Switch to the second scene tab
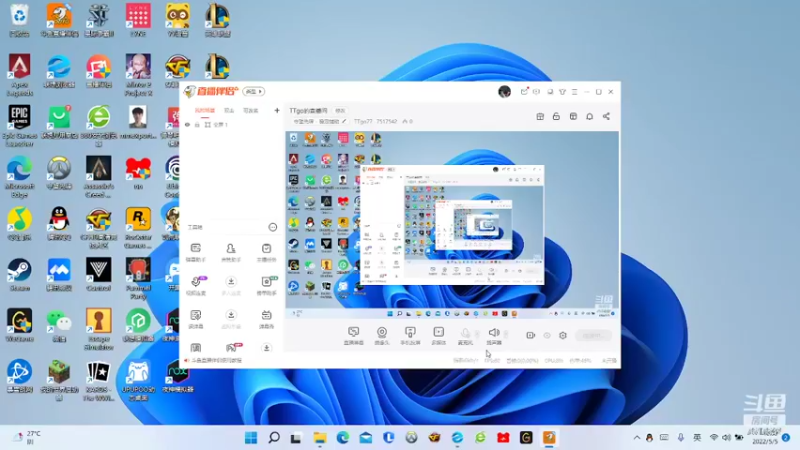 (229, 110)
